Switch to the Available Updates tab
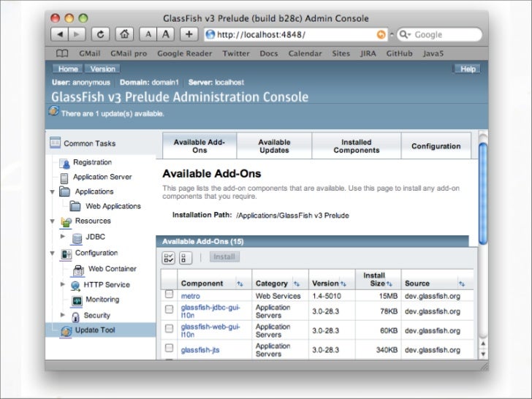The height and width of the screenshot is (399, 532). coord(274,146)
